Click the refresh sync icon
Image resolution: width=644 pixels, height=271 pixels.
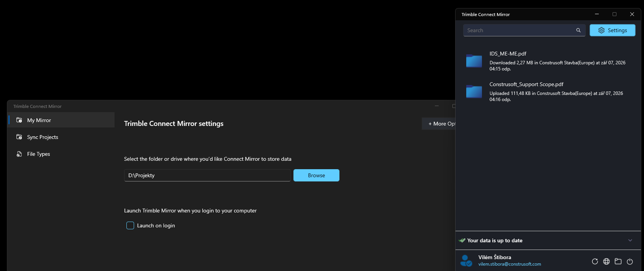click(x=595, y=261)
